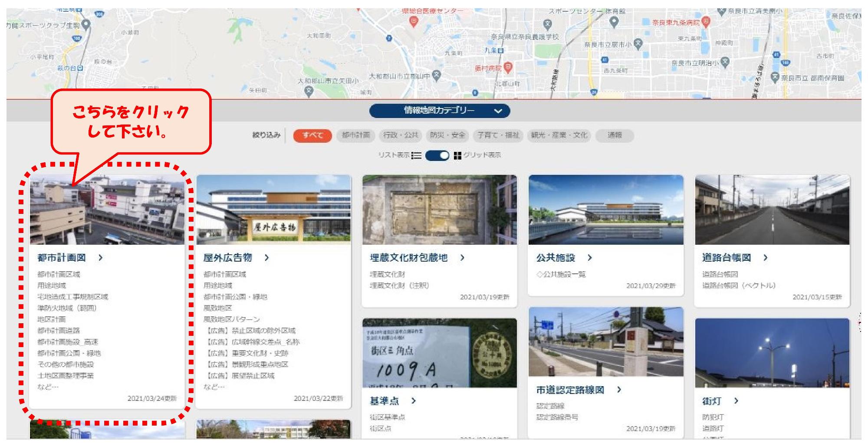Click the 屋外広告物 sign thumbnail
Viewport: 868px width, 443px height.
pos(273,210)
